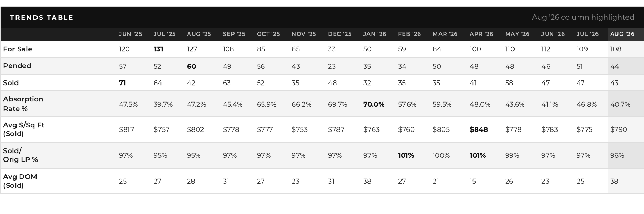The height and width of the screenshot is (214, 644).
Task: Select the bold 71 Sold value
Action: [122, 83]
